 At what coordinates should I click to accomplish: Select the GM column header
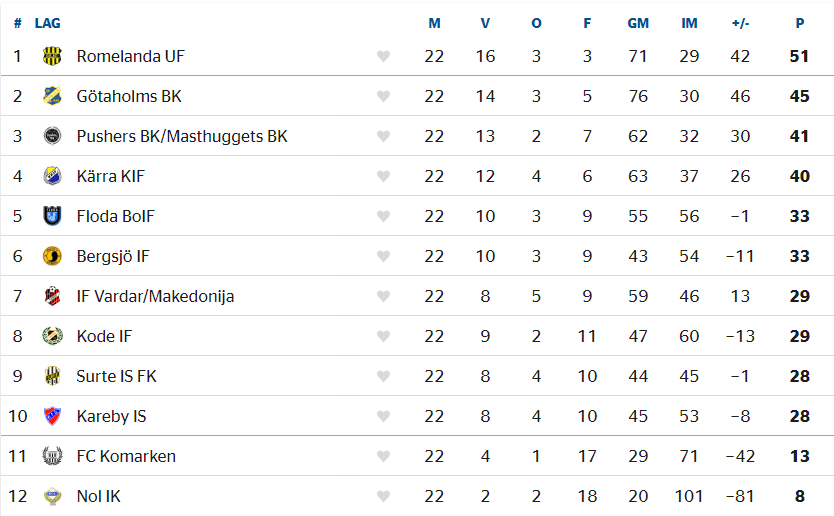pos(638,23)
